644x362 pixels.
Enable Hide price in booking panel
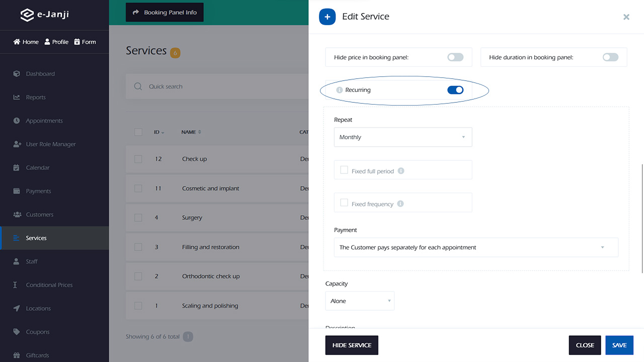pos(455,57)
